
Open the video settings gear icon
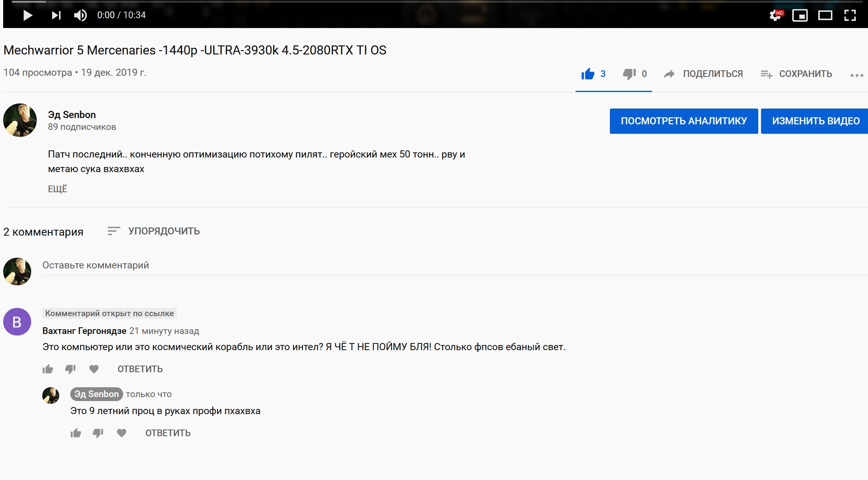click(x=775, y=15)
